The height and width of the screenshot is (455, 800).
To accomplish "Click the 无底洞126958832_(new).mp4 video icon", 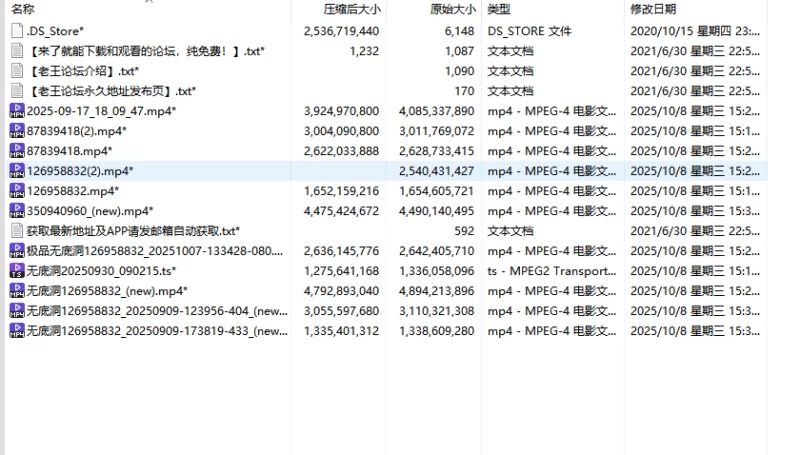I will pos(16,291).
